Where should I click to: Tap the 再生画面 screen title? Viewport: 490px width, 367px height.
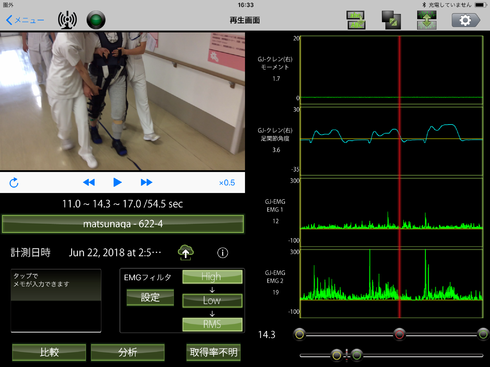tap(245, 20)
